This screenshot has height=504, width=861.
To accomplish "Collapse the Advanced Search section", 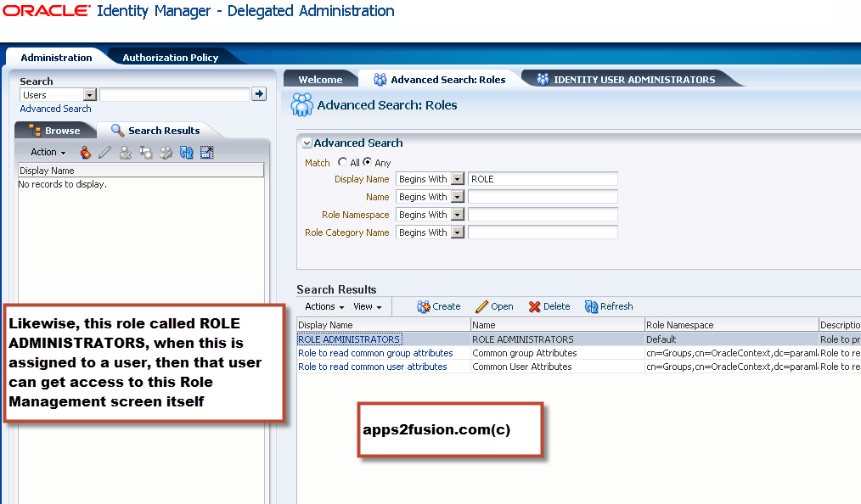I will click(x=307, y=143).
